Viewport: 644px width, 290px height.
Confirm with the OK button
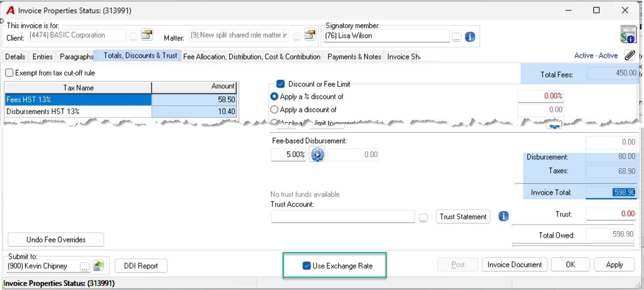(570, 265)
